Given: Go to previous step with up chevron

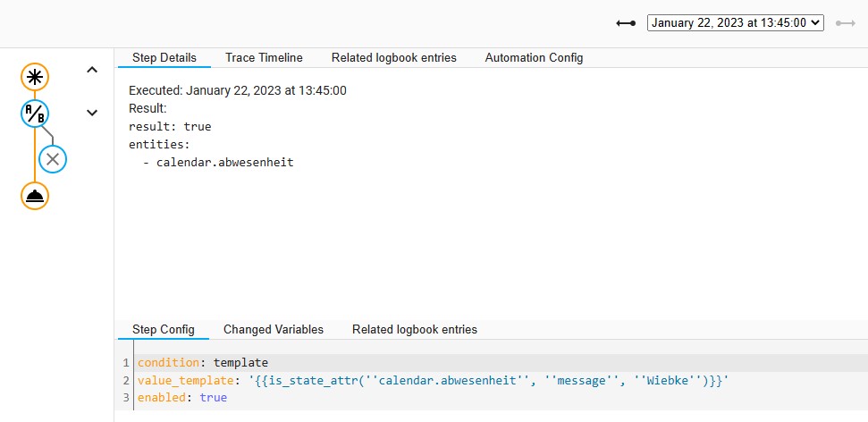Looking at the screenshot, I should click(92, 70).
